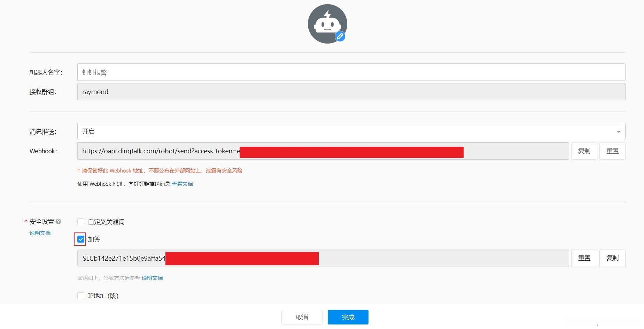Click the 加签 secret key field

click(323, 258)
